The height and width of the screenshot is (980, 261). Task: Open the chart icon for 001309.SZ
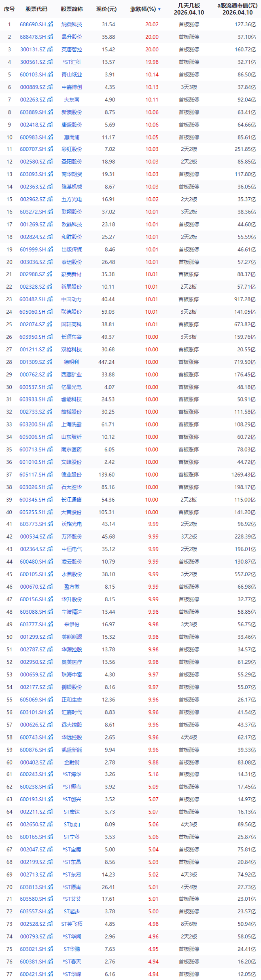[50, 362]
